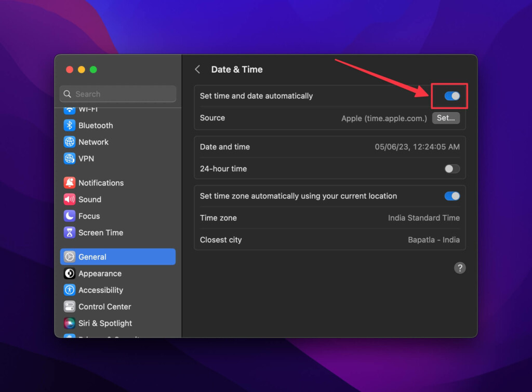Select the Notifications bell icon
Screen dimensions: 532x392
[70, 183]
